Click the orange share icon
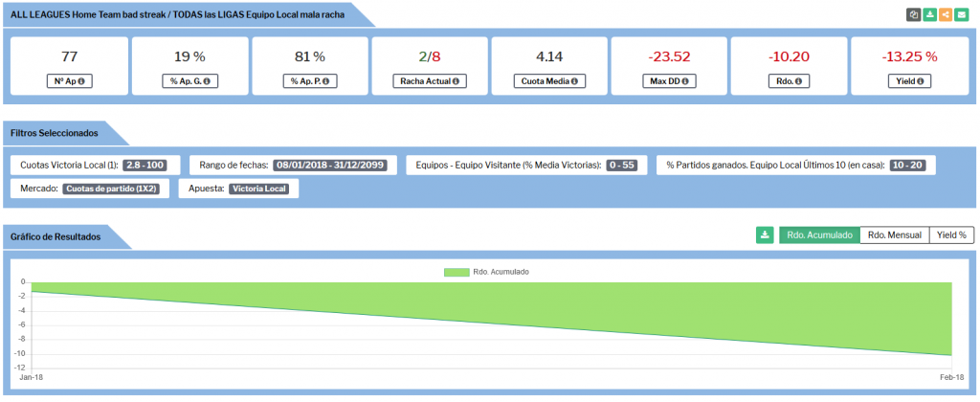The height and width of the screenshot is (402, 980). coord(946,14)
